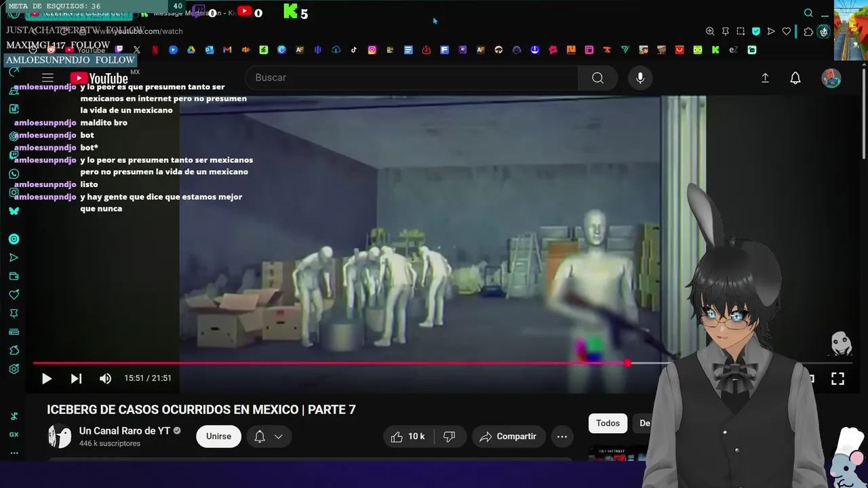Start voice search with the microphone
The width and height of the screenshot is (868, 488).
[x=640, y=78]
